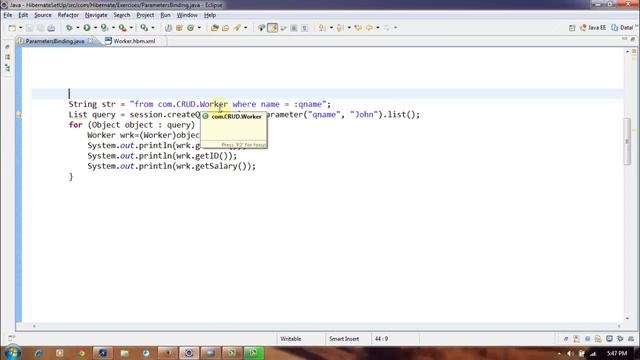Click the vertical scrollbar down arrow
The height and width of the screenshot is (360, 640).
(627, 318)
